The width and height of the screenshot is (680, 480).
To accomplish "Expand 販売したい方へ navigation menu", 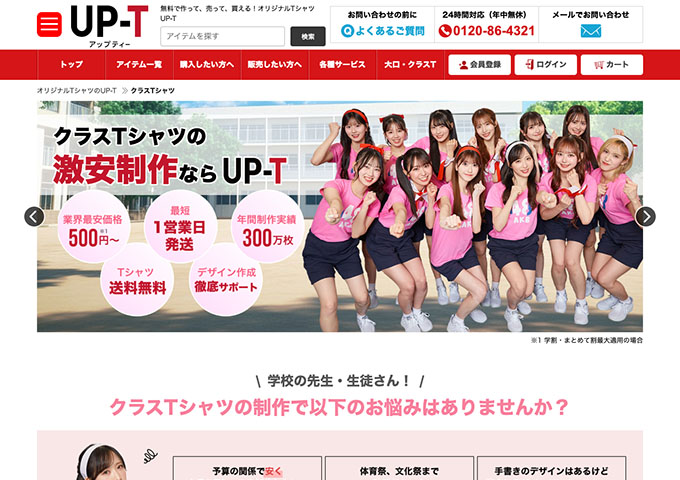I will [275, 65].
